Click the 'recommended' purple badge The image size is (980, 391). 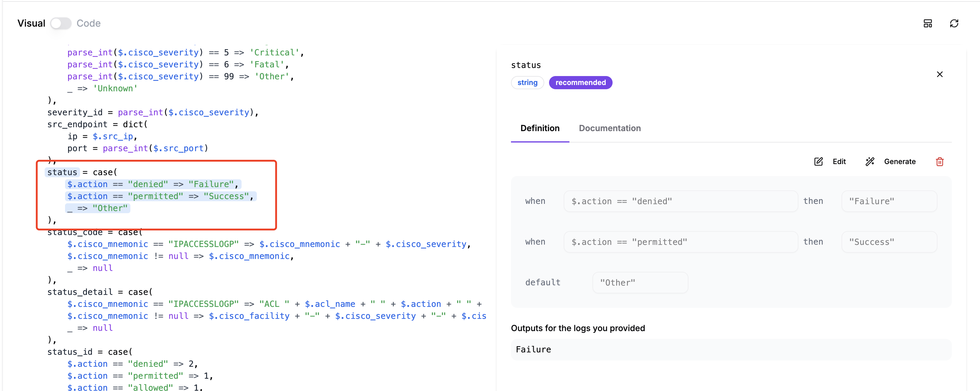580,82
